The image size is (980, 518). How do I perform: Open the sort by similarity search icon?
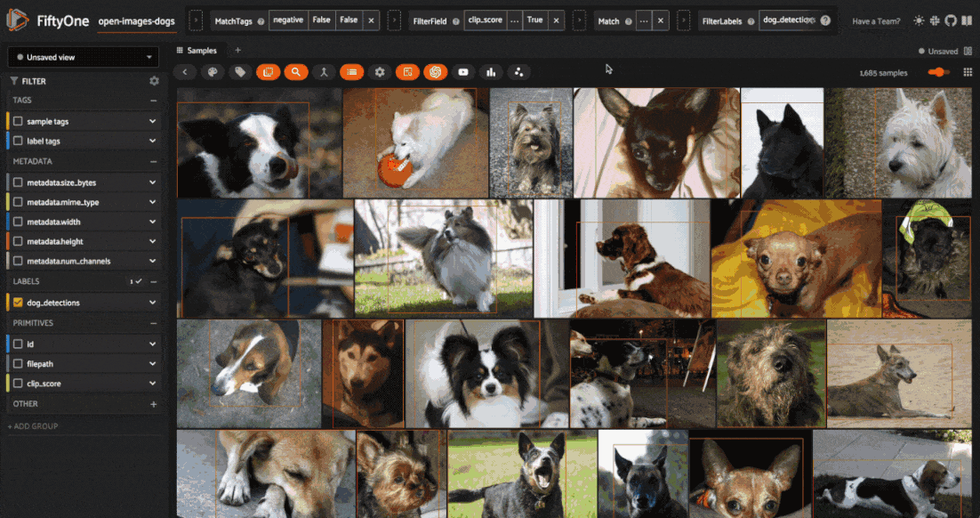[x=295, y=72]
